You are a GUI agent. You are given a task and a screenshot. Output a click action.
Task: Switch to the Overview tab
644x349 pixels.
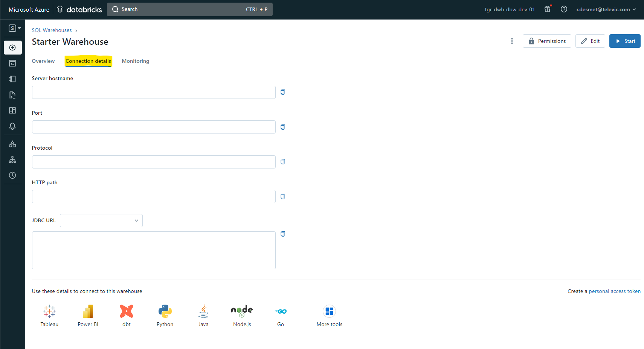[43, 61]
